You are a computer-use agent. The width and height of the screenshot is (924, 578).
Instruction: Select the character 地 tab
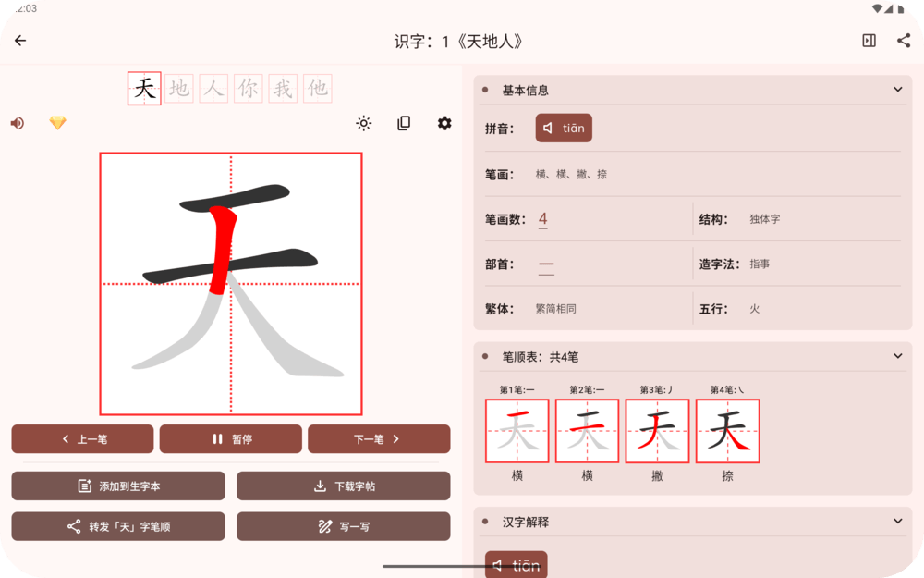(178, 88)
